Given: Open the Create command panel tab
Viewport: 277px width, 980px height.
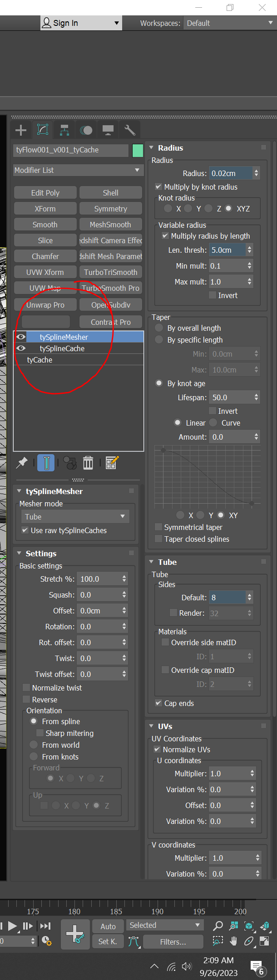Looking at the screenshot, I should (x=21, y=131).
